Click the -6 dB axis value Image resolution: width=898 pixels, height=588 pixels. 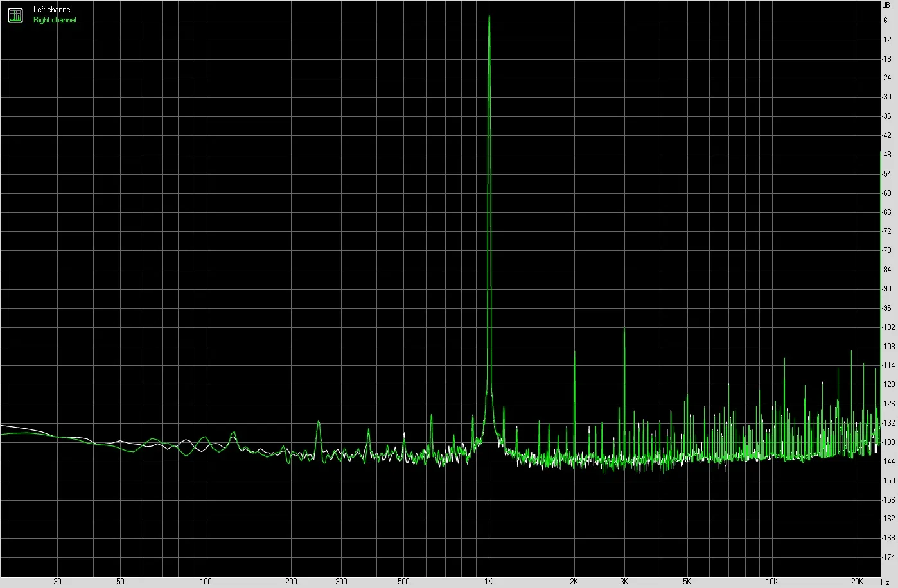(885, 21)
